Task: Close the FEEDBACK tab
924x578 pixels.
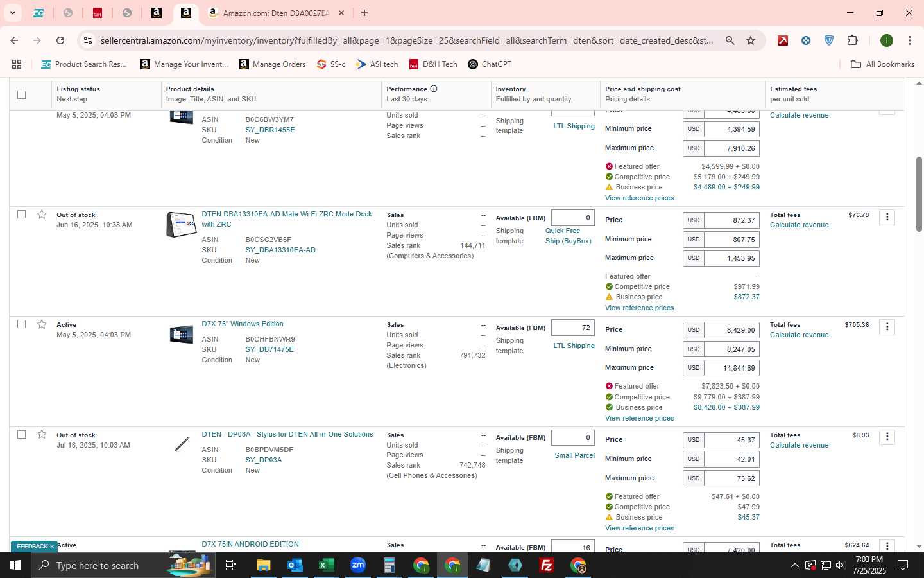Action: [52, 547]
